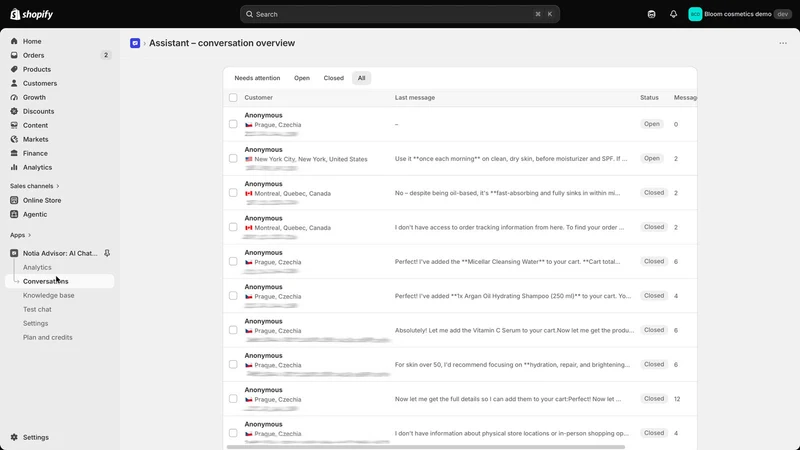
Task: Click the app icon in breadcrumb
Action: coord(135,43)
